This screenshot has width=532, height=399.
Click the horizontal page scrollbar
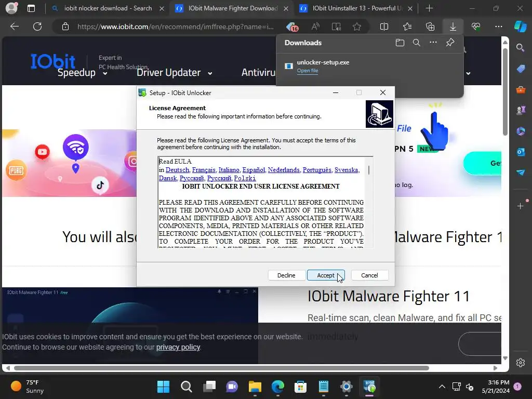coord(221,368)
